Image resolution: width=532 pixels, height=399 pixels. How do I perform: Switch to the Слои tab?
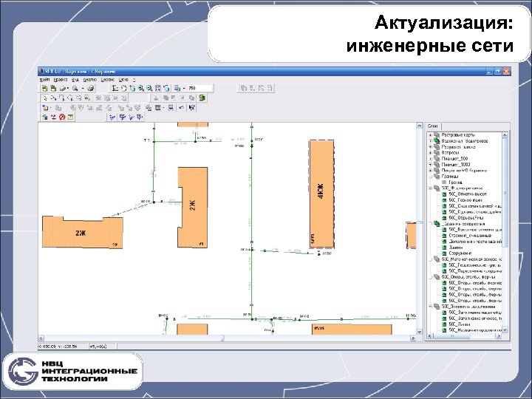(x=432, y=126)
